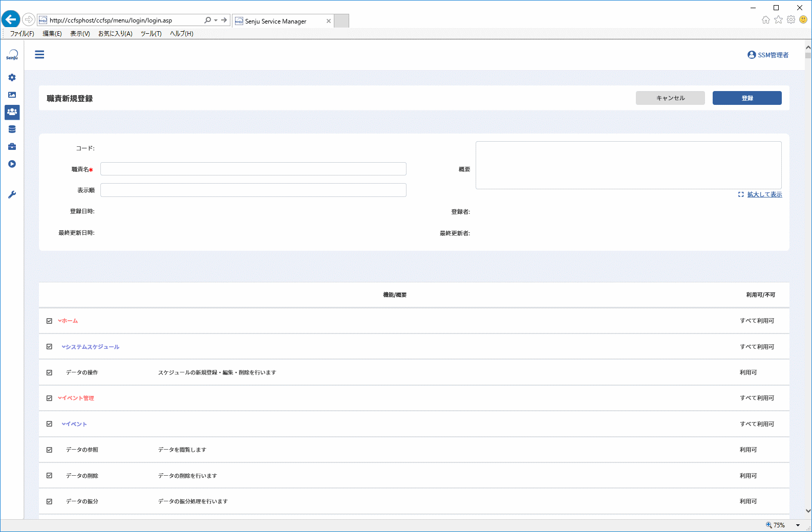Toggle the ホーム row checkbox
Viewport: 812px width, 532px height.
click(49, 321)
